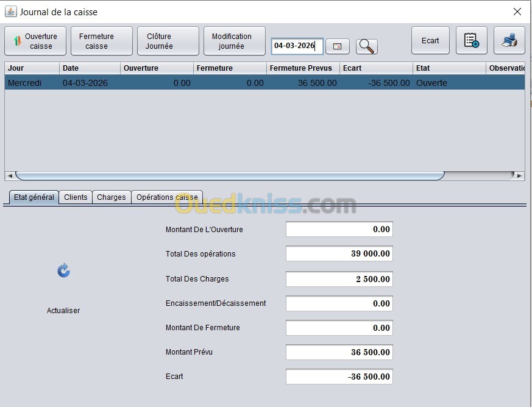Switch to the Charges tab
The image size is (532, 407).
[x=112, y=197]
